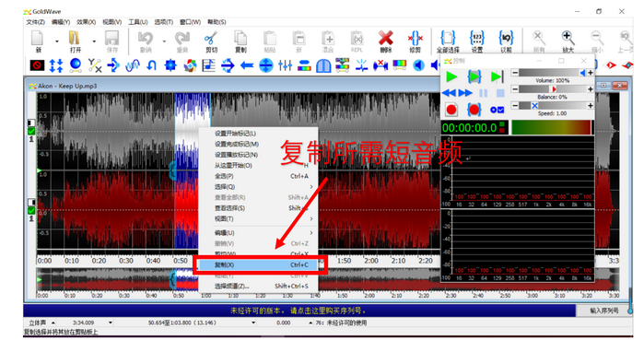Click the blue left arrow reverse icon
The width and height of the screenshot is (644, 340).
click(x=247, y=65)
